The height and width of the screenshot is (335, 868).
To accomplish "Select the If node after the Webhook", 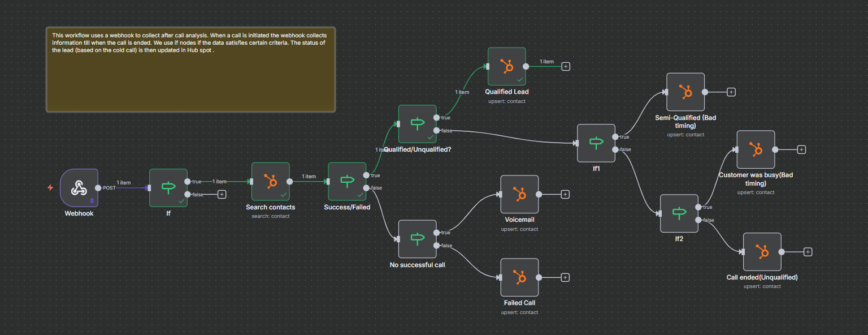I will point(168,187).
